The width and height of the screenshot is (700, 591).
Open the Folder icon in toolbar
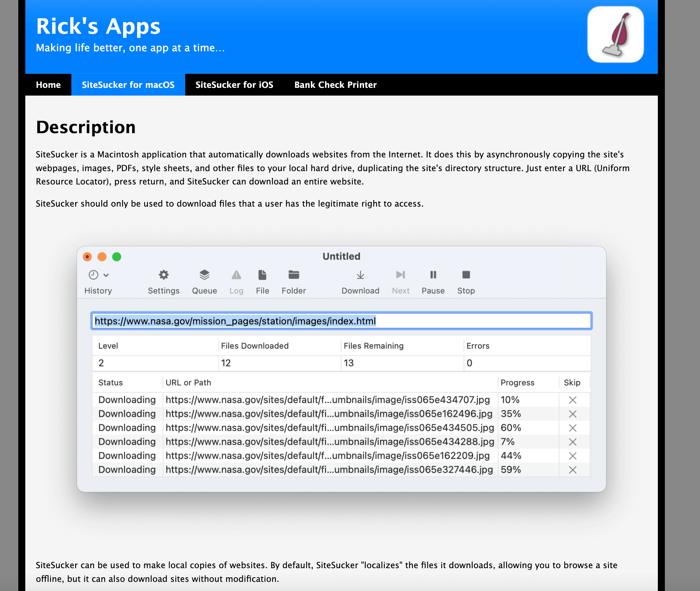click(294, 275)
